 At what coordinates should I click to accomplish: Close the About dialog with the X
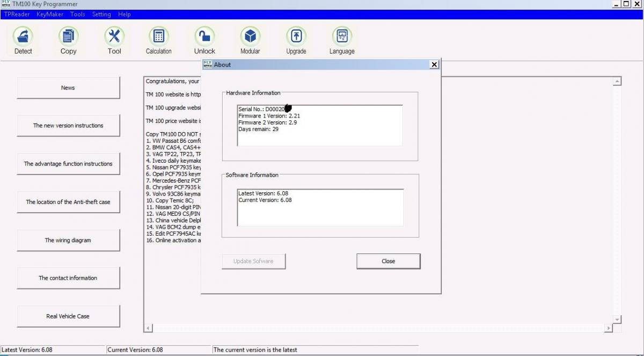434,64
